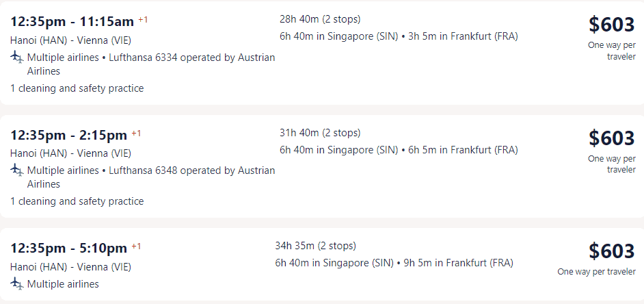Open the first flight's cleaning and safety practice
Image resolution: width=644 pixels, height=304 pixels.
(x=77, y=88)
